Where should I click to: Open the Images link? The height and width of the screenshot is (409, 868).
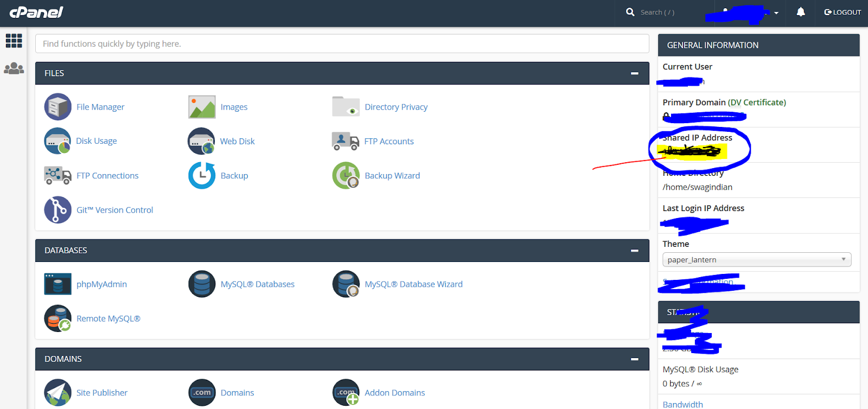tap(234, 107)
